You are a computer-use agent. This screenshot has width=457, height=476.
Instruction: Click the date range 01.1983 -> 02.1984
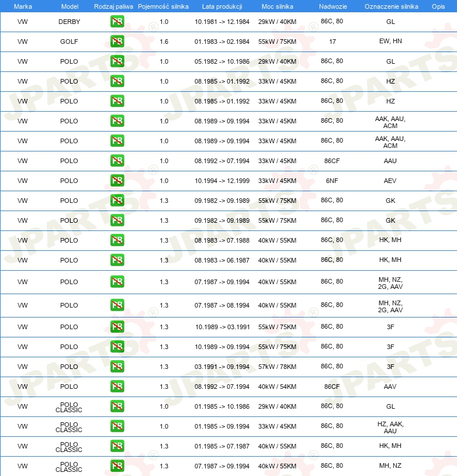[x=222, y=42]
